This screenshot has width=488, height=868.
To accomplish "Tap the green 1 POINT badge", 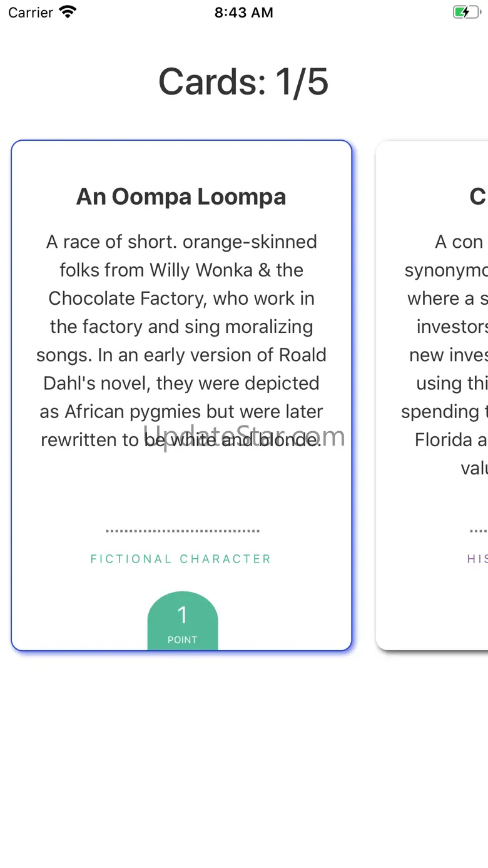I will pos(183,621).
